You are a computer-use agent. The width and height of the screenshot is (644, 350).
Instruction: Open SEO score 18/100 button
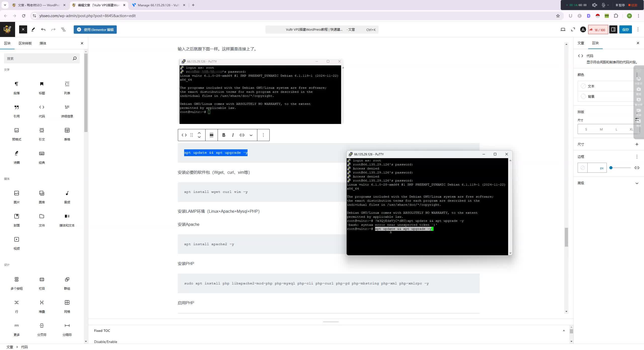pos(598,30)
